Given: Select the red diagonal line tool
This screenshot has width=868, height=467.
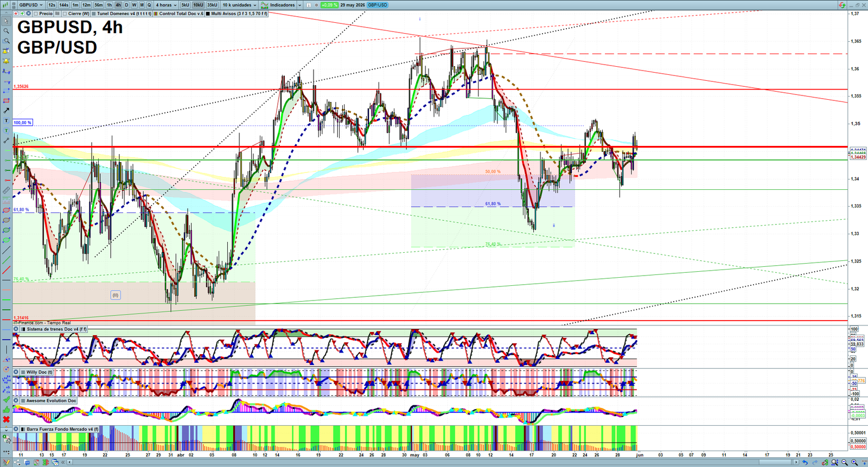Looking at the screenshot, I should 6,270.
